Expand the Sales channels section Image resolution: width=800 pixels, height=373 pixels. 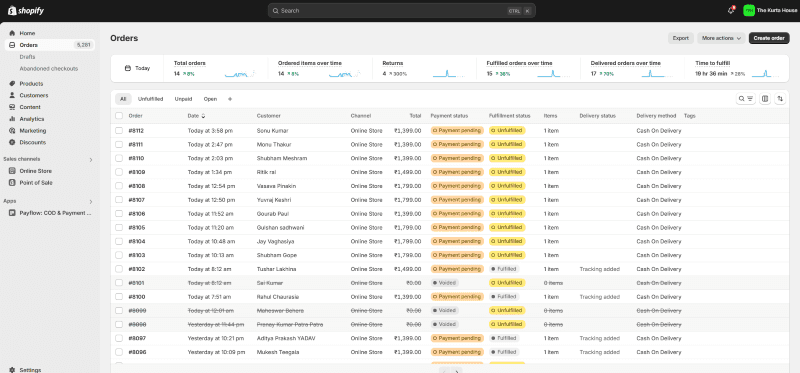91,159
